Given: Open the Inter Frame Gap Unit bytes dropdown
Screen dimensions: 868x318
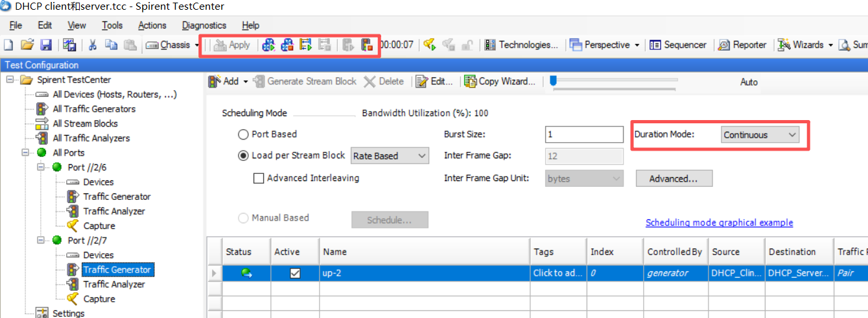Looking at the screenshot, I should coord(584,178).
